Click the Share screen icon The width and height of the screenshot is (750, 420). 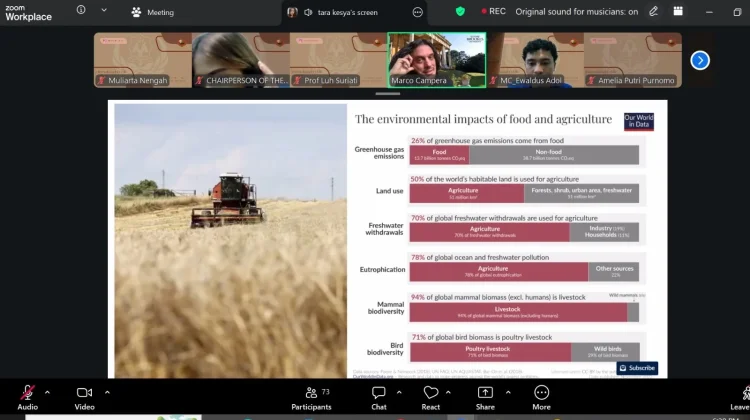point(485,393)
